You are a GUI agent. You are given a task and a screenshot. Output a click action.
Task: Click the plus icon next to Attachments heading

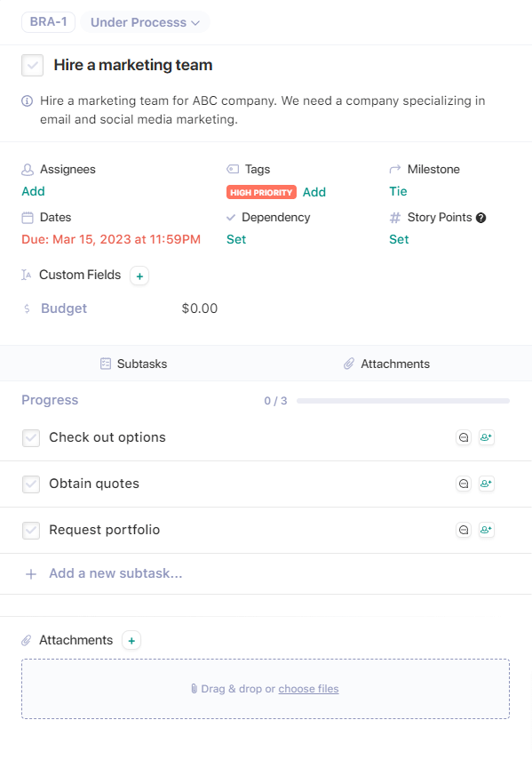click(131, 641)
